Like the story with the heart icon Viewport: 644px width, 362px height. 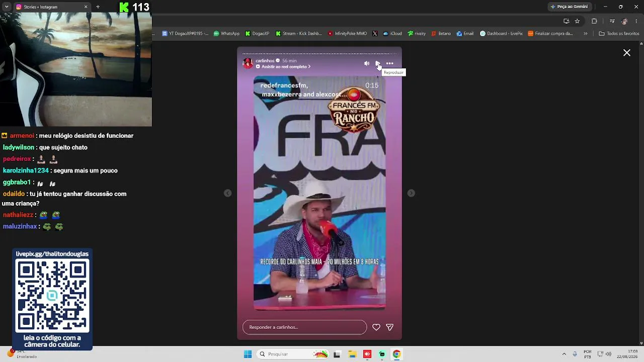[376, 327]
